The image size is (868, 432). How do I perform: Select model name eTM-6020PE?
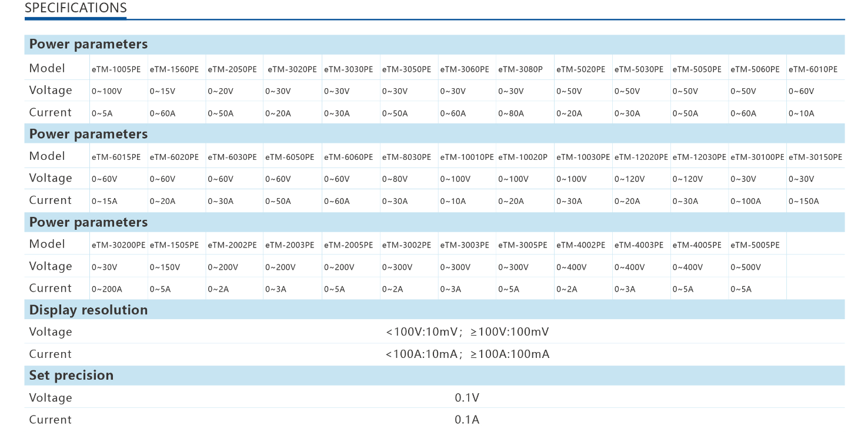tap(174, 158)
